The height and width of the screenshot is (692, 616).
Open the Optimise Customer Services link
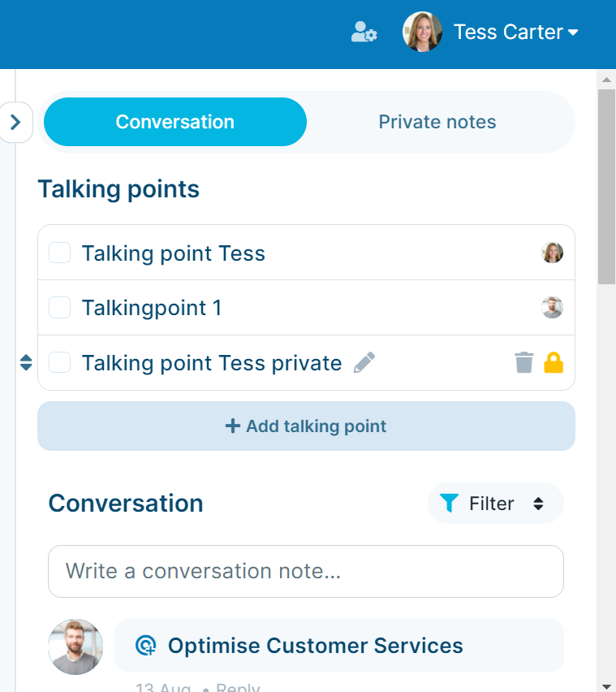pyautogui.click(x=315, y=645)
